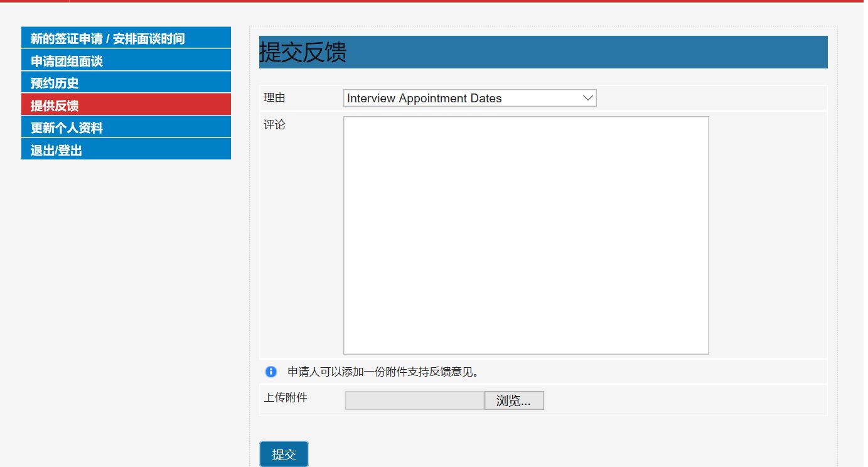
Task: Click the 提交反馈 page heading
Action: coord(303,53)
